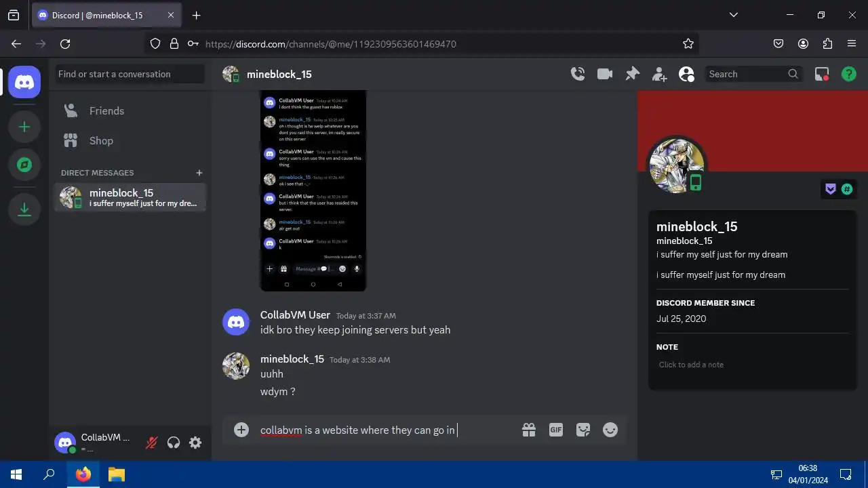Click the green hashtag profile badge
Image resolution: width=868 pixels, height=488 pixels.
click(847, 189)
